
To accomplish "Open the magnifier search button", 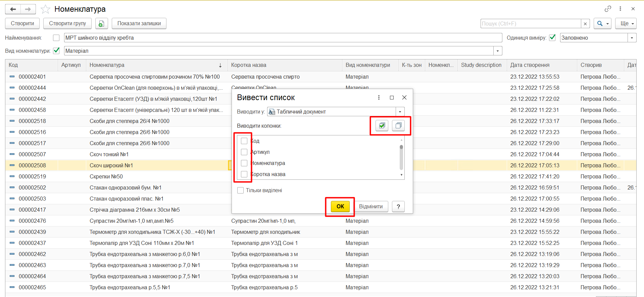I will tap(602, 24).
